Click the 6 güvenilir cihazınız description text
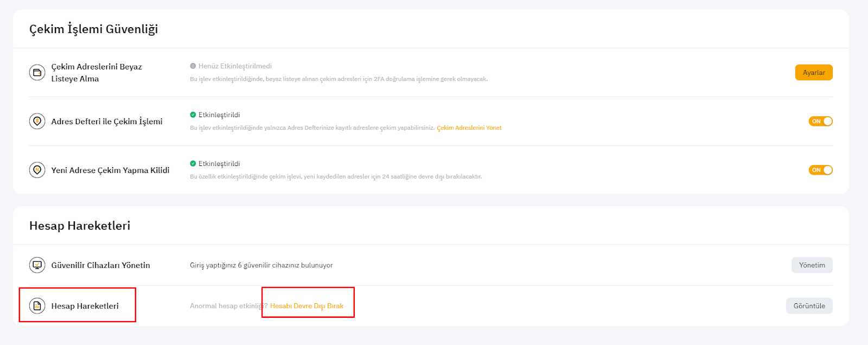 (261, 265)
